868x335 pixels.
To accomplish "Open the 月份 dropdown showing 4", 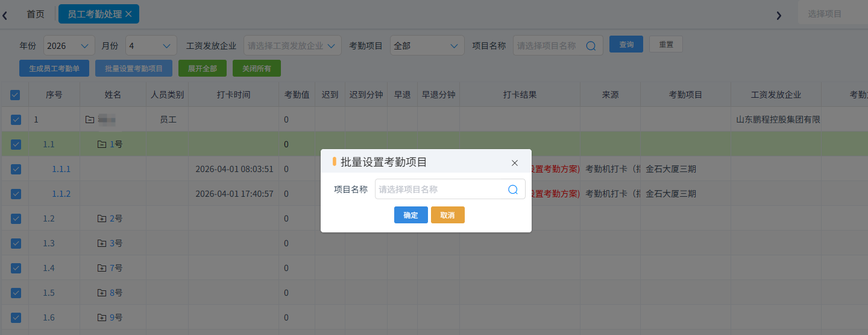I will (151, 45).
